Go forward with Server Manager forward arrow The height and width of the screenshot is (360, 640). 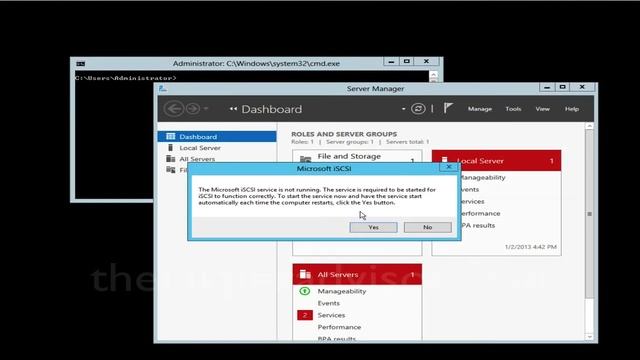pyautogui.click(x=193, y=109)
